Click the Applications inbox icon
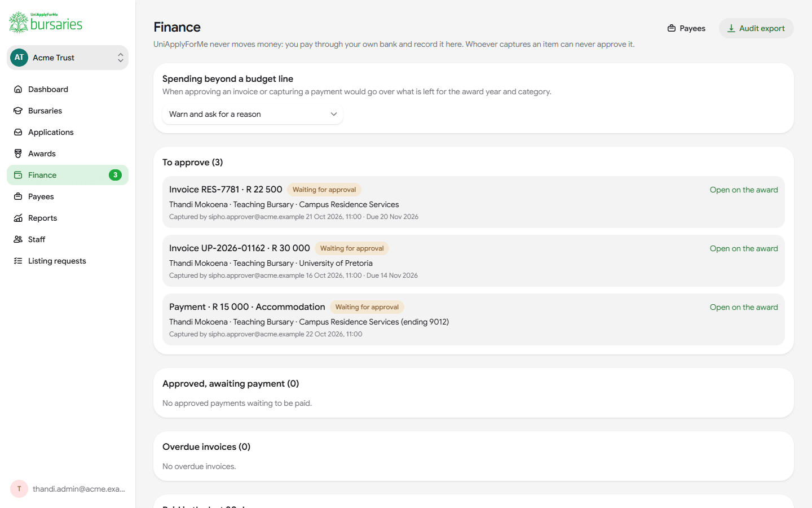 (x=18, y=132)
